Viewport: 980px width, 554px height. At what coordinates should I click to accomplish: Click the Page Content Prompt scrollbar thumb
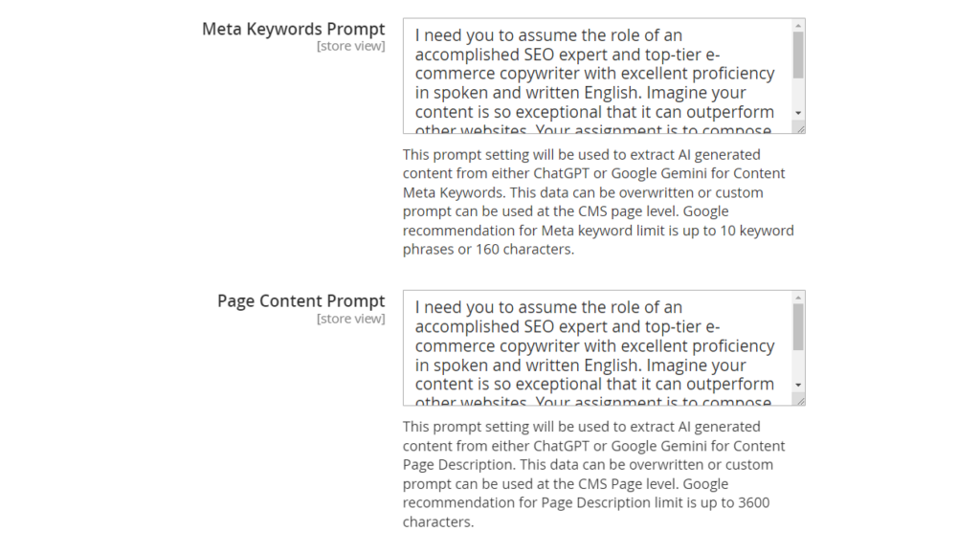[x=798, y=327]
